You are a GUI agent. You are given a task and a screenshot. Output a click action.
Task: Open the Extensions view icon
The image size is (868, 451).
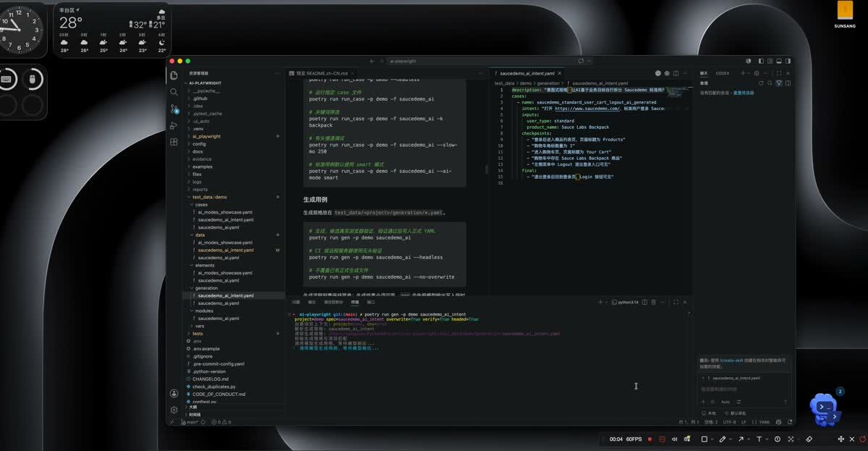(174, 142)
